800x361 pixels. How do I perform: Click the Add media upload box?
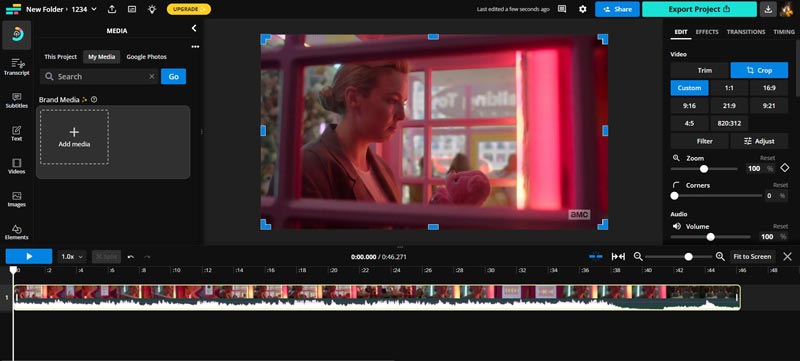[x=74, y=137]
